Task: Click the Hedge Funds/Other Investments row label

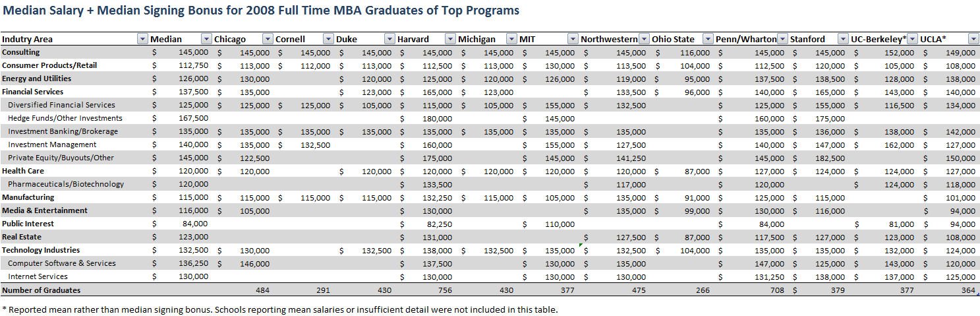Action: 65,118
